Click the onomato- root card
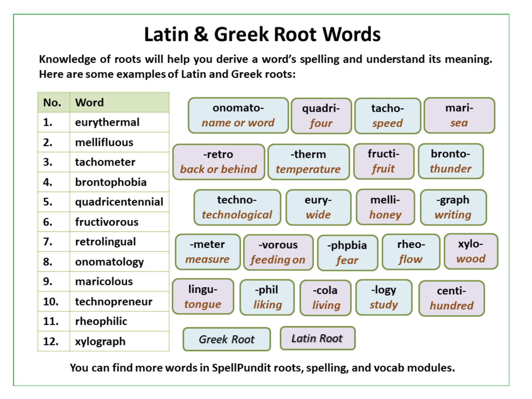 click(x=238, y=116)
